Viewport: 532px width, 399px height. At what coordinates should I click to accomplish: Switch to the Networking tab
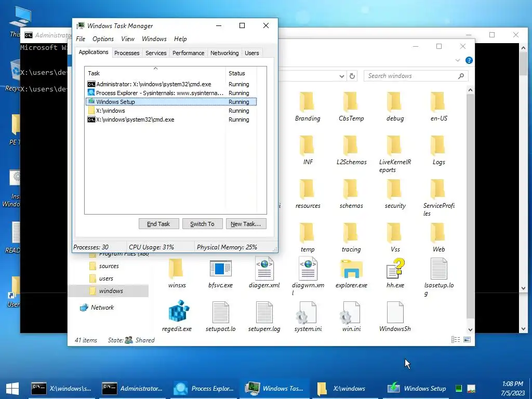coord(224,53)
